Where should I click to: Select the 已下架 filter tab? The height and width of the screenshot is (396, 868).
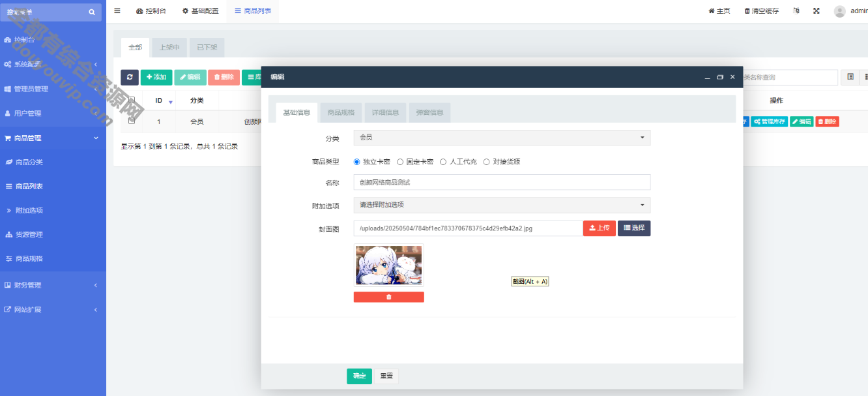207,48
